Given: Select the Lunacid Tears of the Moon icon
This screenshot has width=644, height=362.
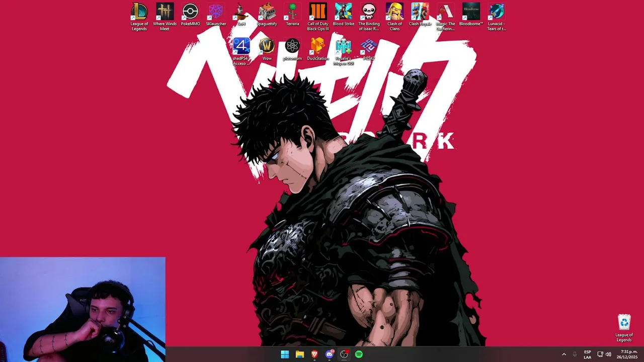Looking at the screenshot, I should click(496, 17).
